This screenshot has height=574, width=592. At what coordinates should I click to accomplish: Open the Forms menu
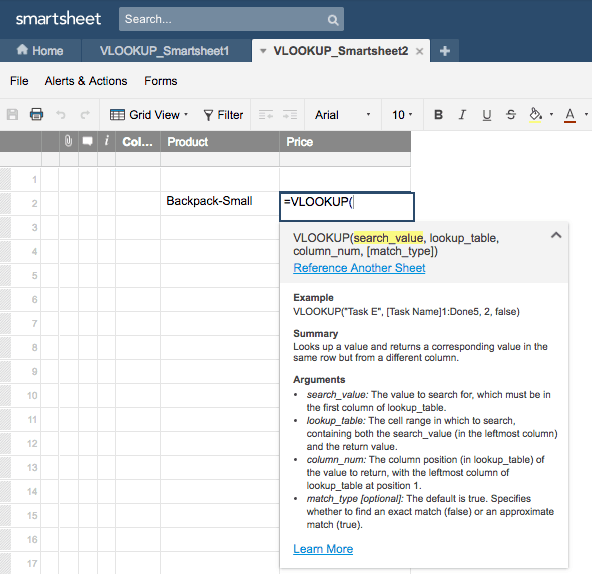pos(160,81)
